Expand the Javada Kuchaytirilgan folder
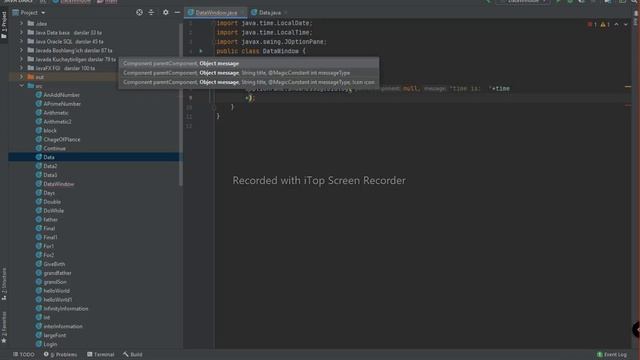This screenshot has width=640, height=360. point(21,59)
